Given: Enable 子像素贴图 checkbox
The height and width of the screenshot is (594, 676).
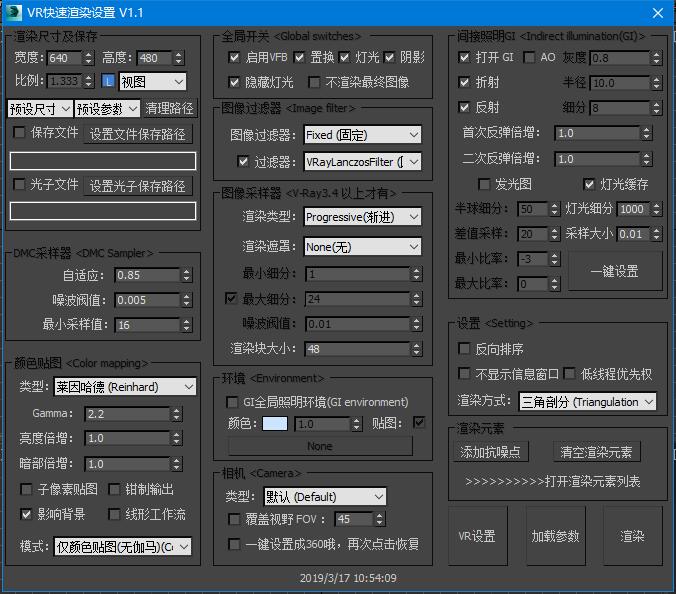Looking at the screenshot, I should [x=26, y=489].
